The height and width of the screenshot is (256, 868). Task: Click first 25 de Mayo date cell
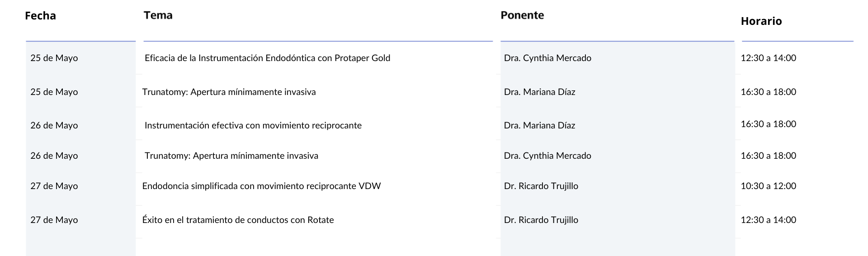(x=54, y=58)
